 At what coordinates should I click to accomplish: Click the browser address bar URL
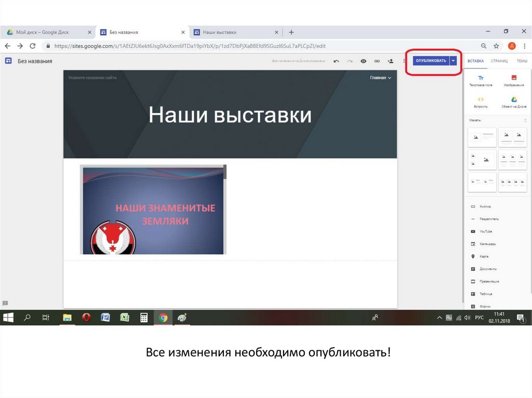tap(190, 46)
